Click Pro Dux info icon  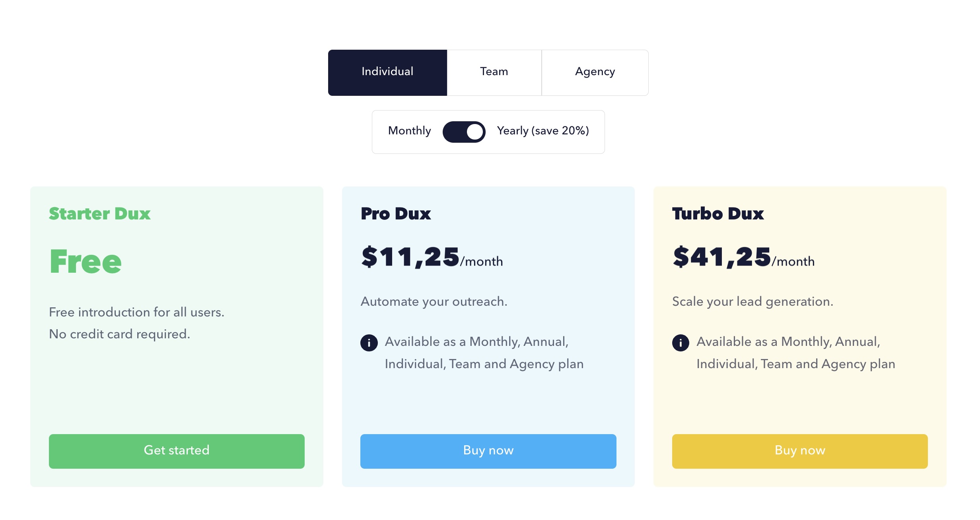369,343
